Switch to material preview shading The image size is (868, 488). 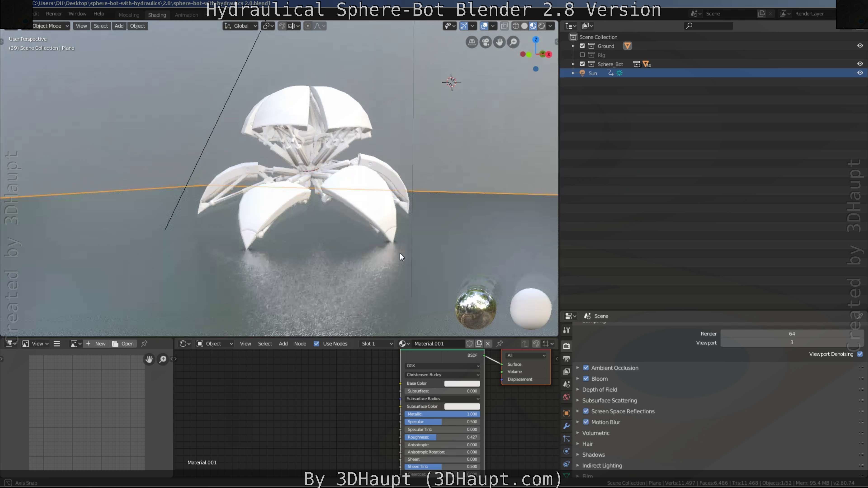coord(533,26)
